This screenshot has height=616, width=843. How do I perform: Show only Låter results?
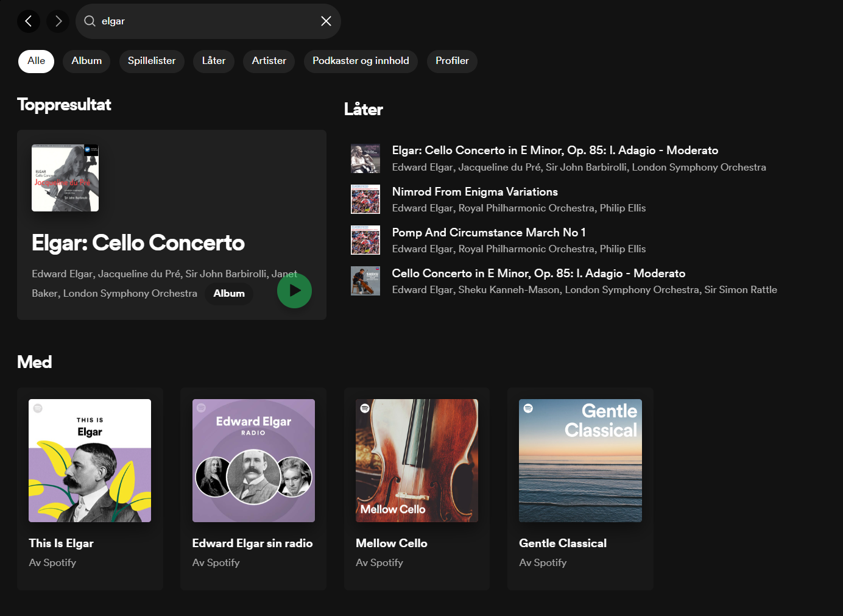click(x=214, y=61)
